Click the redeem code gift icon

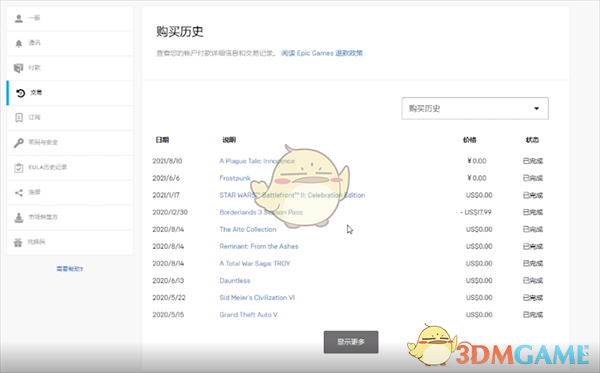18,242
